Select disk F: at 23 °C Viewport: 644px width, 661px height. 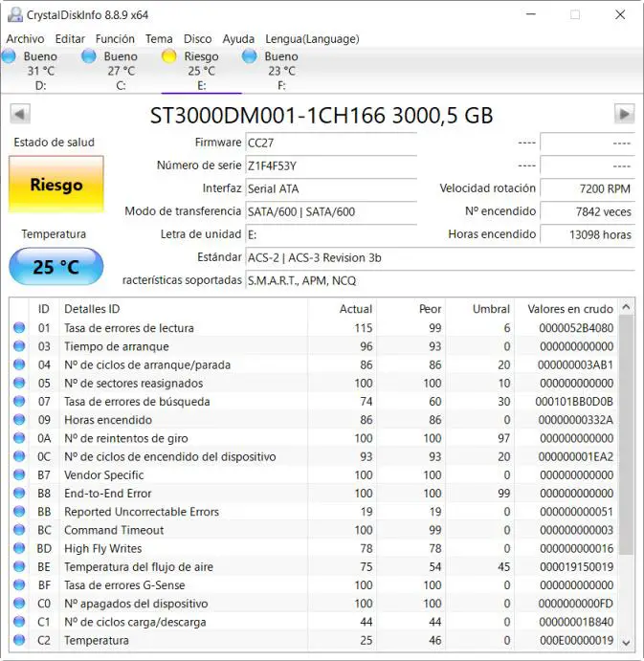pos(281,71)
